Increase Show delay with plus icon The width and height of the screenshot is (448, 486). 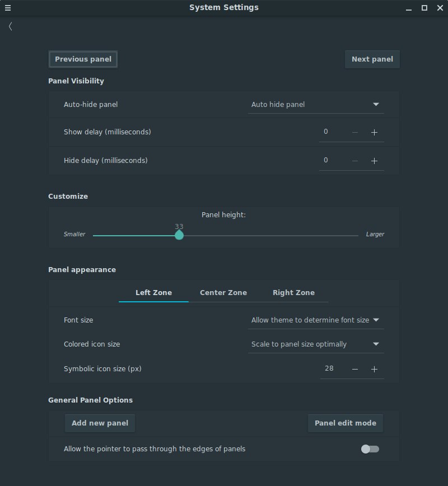[x=374, y=132]
